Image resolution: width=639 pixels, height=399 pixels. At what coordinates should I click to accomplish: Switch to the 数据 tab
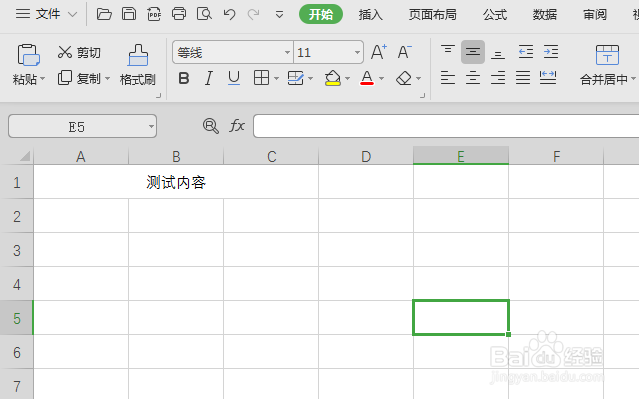pyautogui.click(x=544, y=15)
